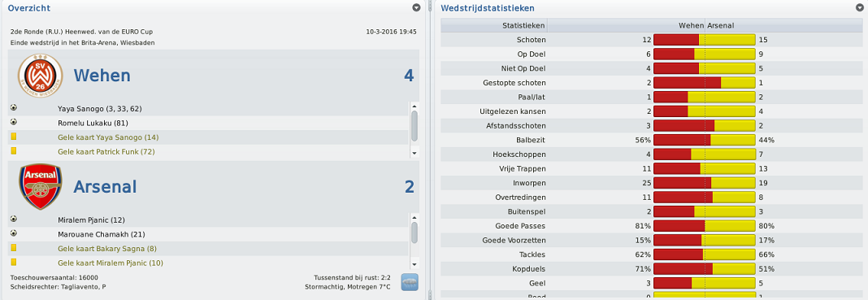Image resolution: width=868 pixels, height=300 pixels.
Task: Click yellow card icon for Bakary Sagna
Action: click(14, 248)
